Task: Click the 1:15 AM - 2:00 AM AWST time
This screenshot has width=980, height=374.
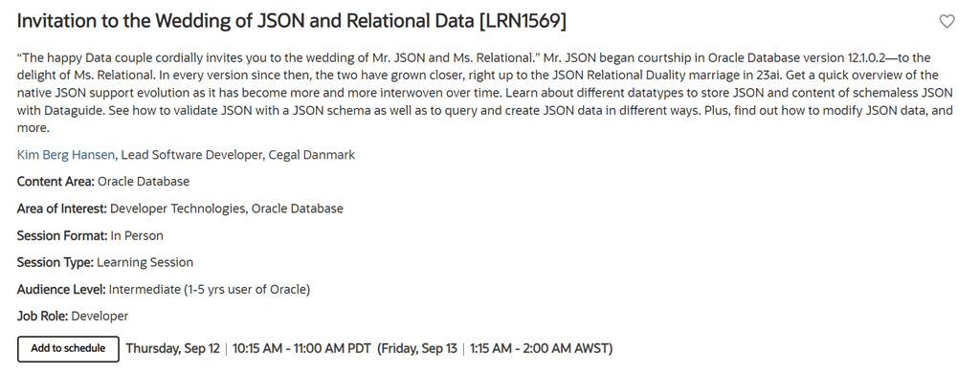Action: [x=542, y=348]
